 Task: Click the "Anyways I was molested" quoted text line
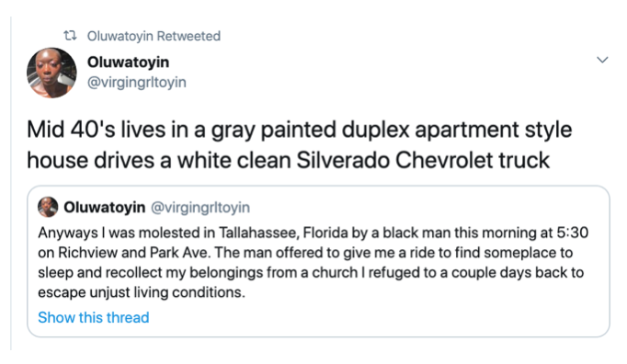coord(313,233)
